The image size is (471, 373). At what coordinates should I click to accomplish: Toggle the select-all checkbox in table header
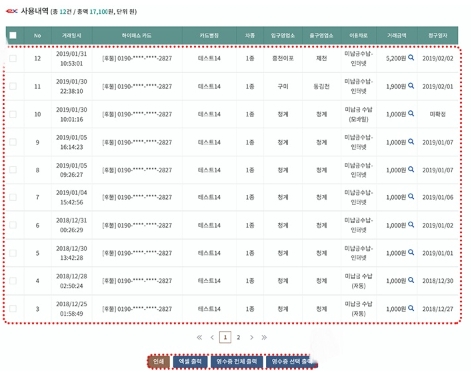pyautogui.click(x=13, y=35)
